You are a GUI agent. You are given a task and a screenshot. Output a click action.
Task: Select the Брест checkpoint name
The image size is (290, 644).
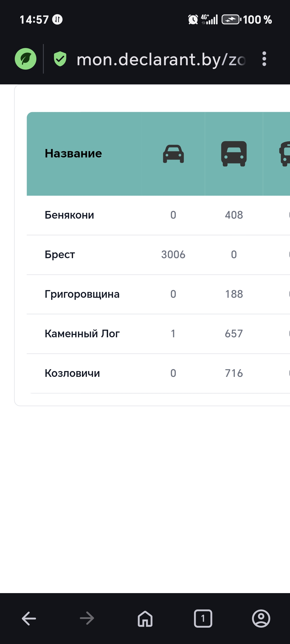coord(60,255)
